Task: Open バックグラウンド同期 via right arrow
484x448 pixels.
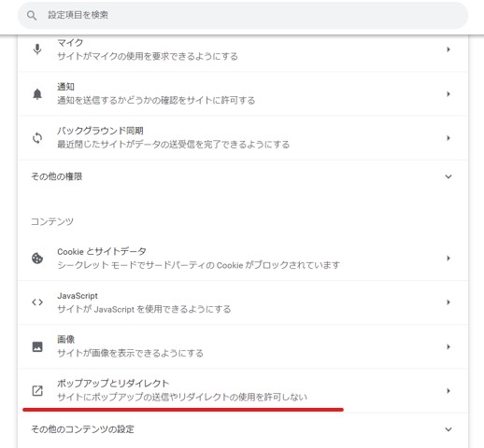Action: [448, 138]
